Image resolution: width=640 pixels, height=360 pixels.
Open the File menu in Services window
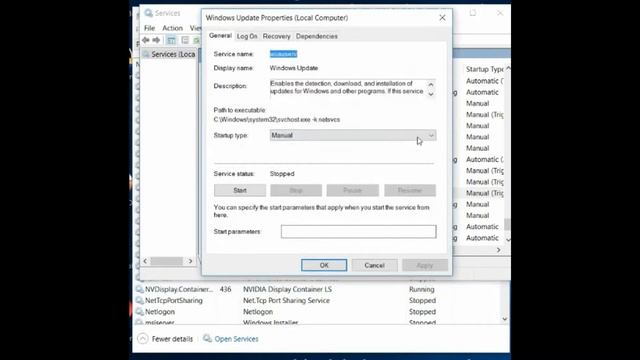[x=149, y=28]
